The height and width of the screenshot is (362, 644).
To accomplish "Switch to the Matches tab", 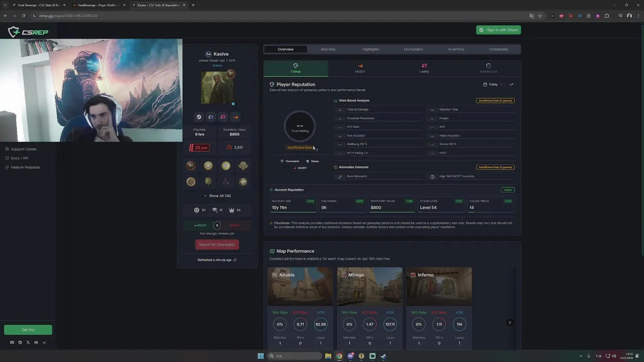I will pyautogui.click(x=328, y=49).
